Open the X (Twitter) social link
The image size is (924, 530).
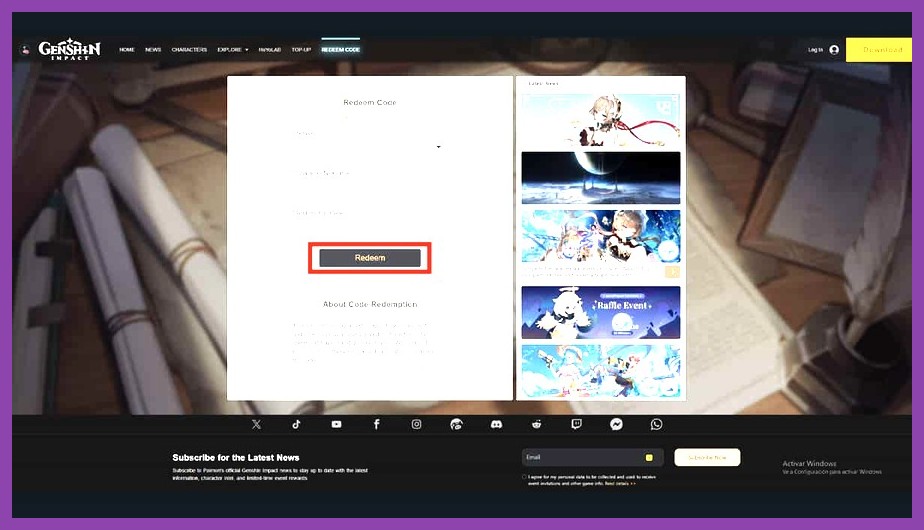pos(256,424)
